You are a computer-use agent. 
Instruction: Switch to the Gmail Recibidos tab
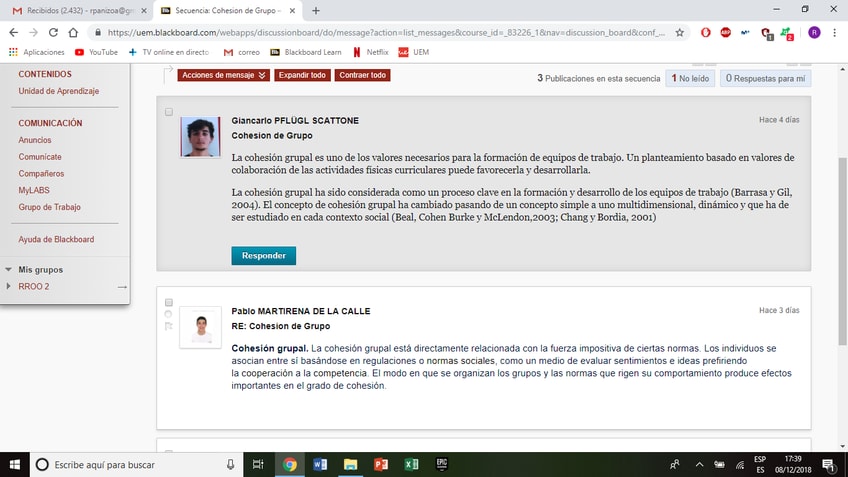pos(70,10)
